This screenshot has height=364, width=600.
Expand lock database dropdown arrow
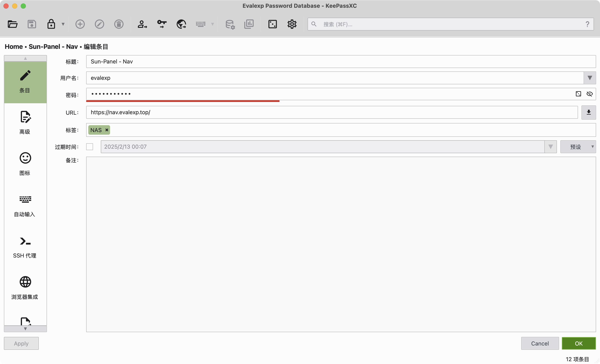[x=63, y=24]
